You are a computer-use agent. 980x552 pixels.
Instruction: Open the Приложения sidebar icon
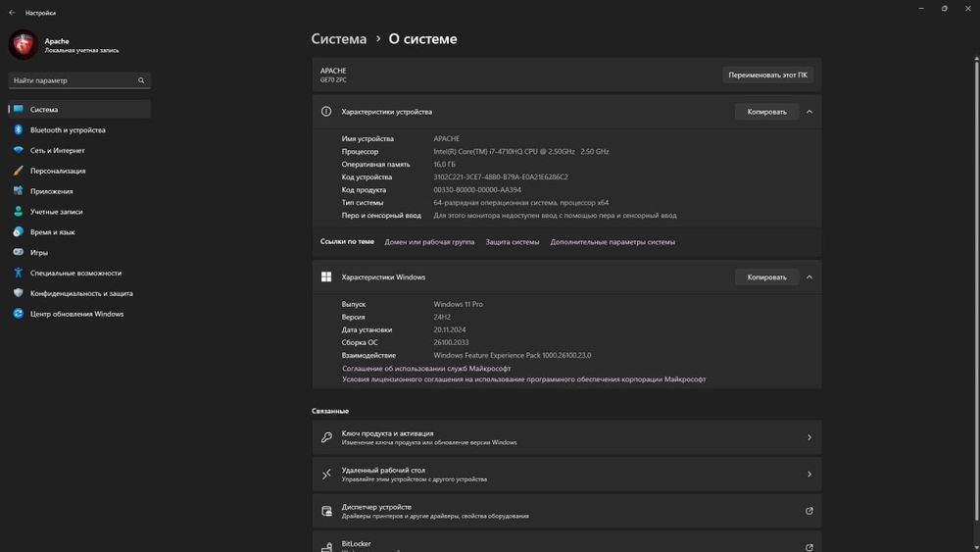point(19,191)
